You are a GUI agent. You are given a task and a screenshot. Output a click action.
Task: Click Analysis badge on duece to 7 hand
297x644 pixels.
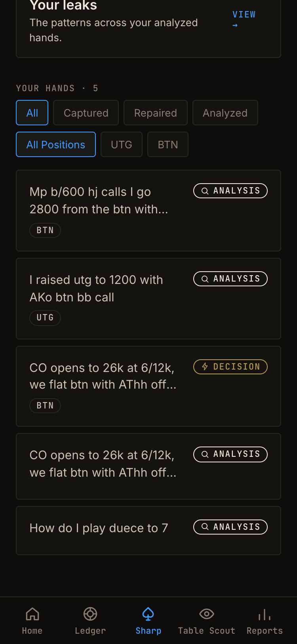coord(230,527)
